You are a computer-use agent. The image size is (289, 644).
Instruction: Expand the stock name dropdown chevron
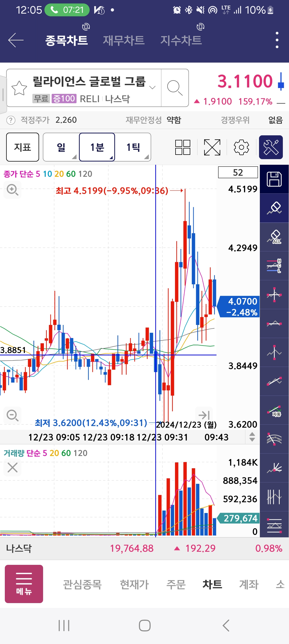[152, 87]
